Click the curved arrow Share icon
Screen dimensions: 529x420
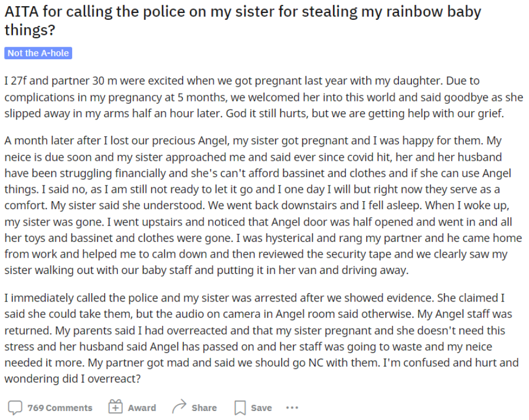pos(179,406)
